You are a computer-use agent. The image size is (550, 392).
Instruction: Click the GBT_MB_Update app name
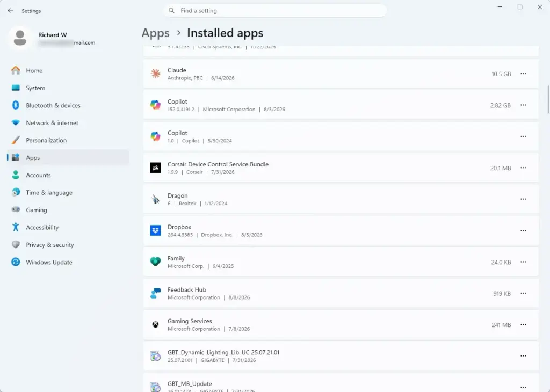[190, 383]
